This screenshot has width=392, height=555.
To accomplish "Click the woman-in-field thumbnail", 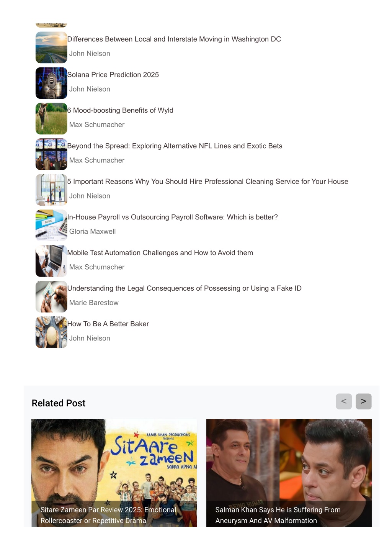I will tap(51, 119).
